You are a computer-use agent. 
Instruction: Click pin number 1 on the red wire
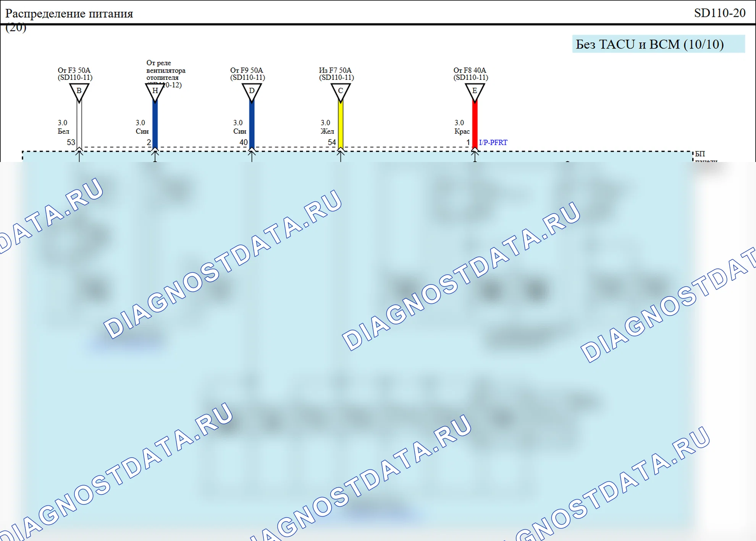click(x=468, y=143)
